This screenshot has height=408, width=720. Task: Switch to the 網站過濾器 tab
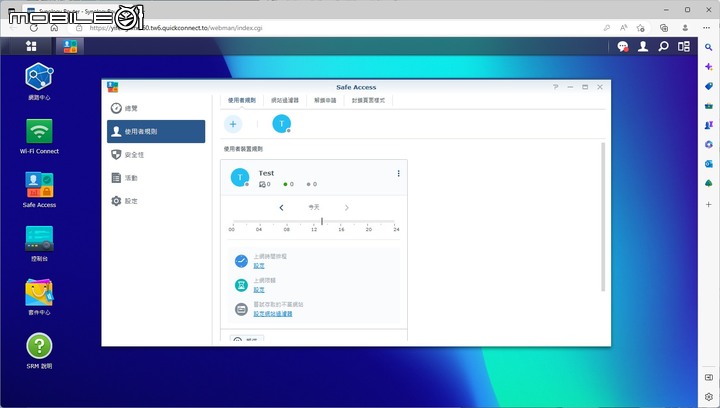[x=285, y=100]
